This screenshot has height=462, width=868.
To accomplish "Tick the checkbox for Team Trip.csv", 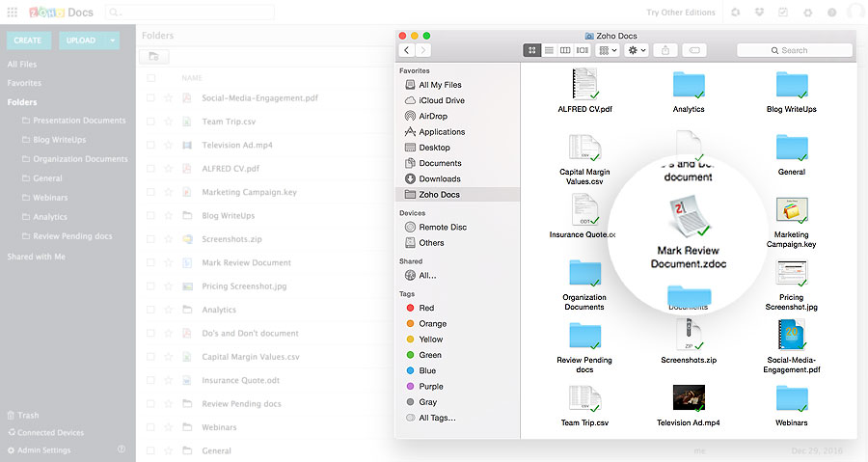I will (x=150, y=122).
